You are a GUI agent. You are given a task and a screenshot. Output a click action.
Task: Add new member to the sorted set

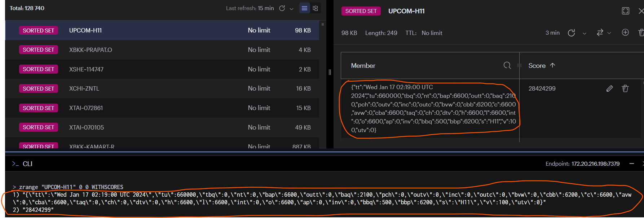pyautogui.click(x=625, y=32)
